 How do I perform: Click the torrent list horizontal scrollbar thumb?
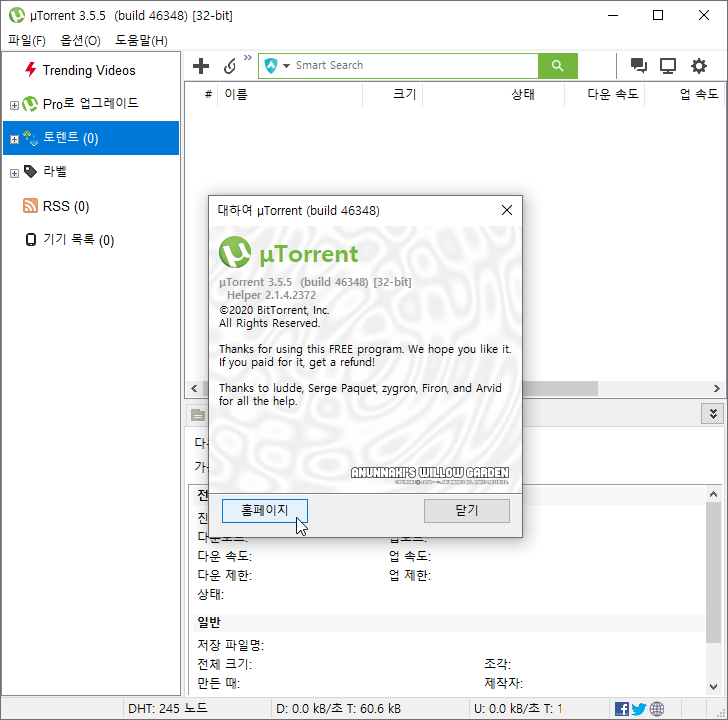click(x=560, y=389)
